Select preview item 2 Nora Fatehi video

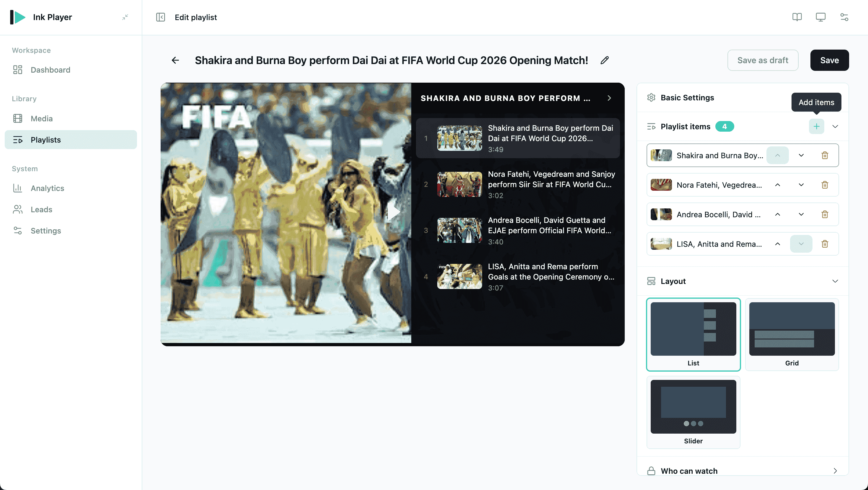518,184
